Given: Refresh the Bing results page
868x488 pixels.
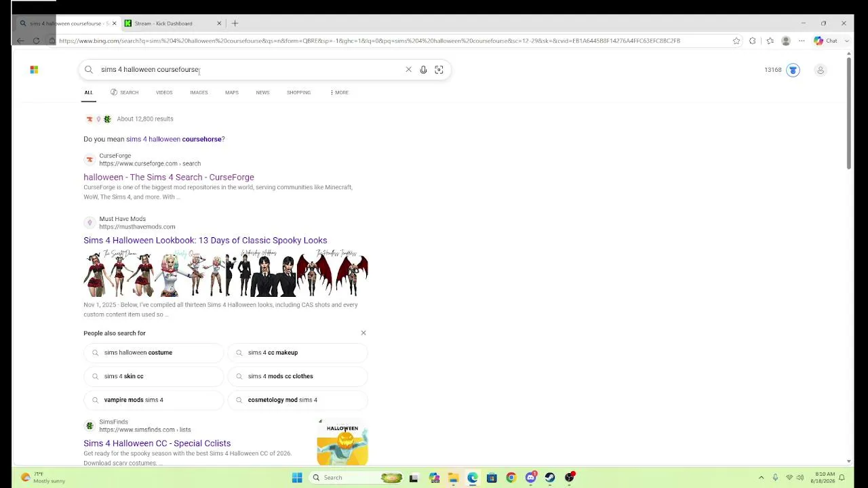Looking at the screenshot, I should point(36,41).
